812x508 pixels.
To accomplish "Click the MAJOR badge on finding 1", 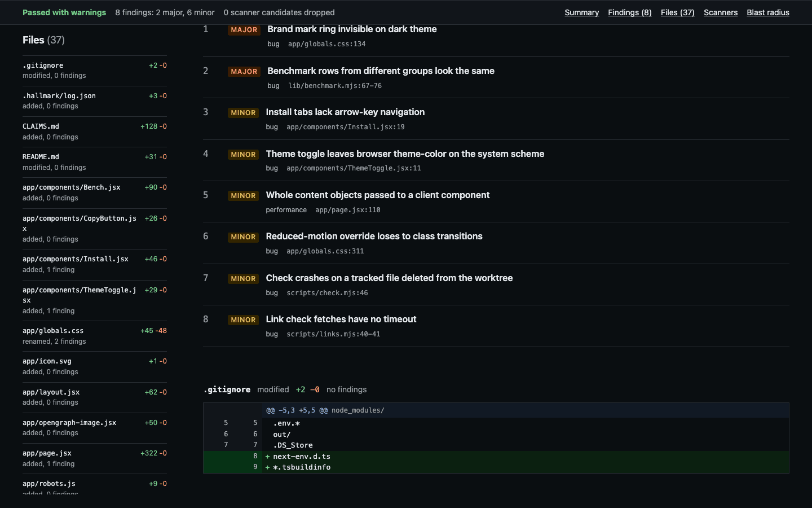I will coord(244,30).
